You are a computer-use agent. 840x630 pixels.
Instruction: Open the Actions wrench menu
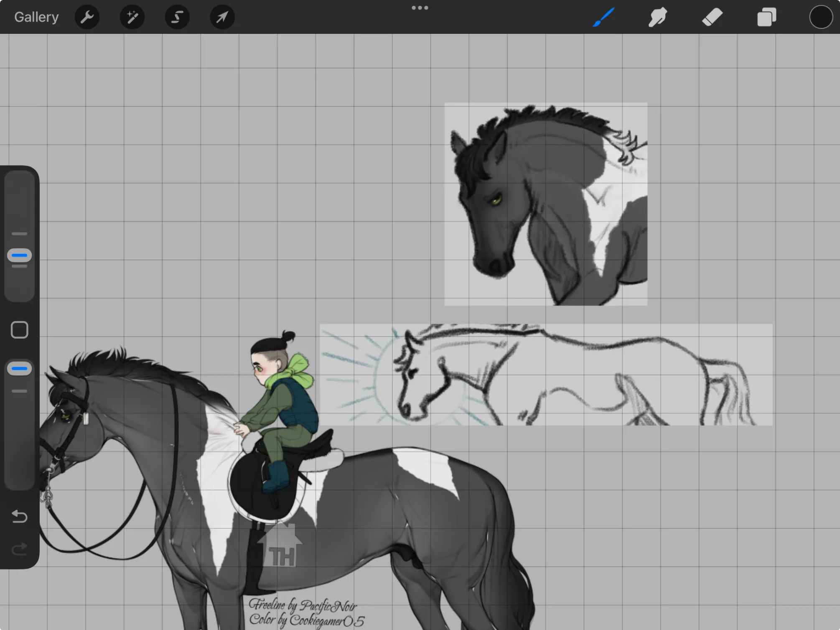(87, 17)
